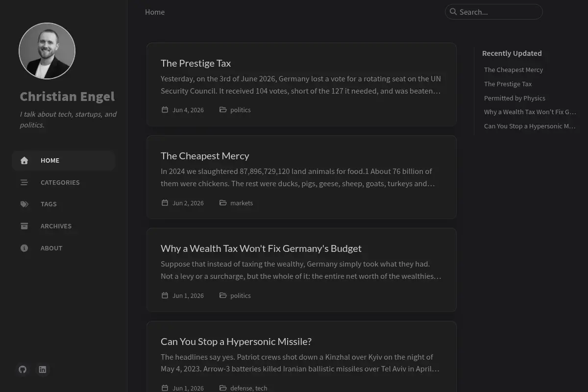
Task: Open the Categories menu item
Action: [63, 182]
